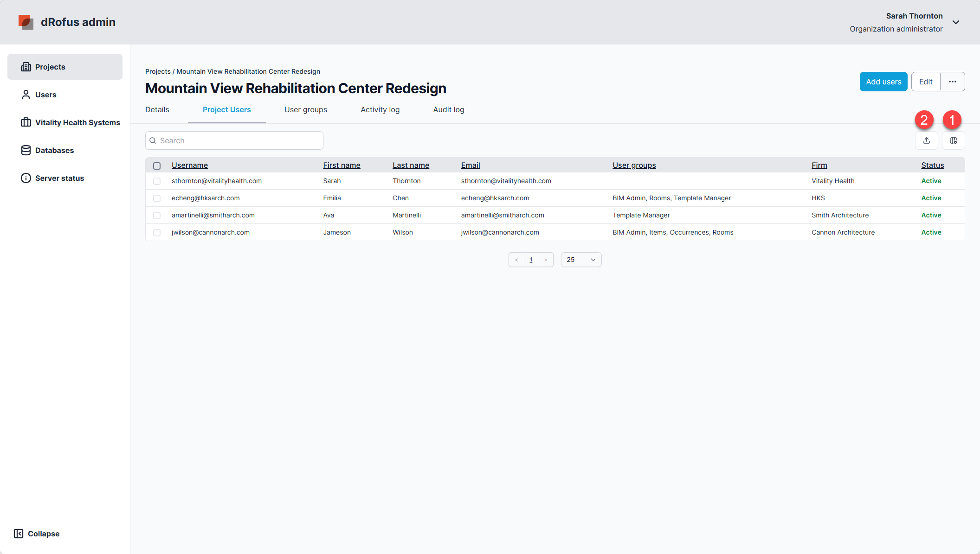The height and width of the screenshot is (554, 980).
Task: Click the Smith Architecture firm cell
Action: click(x=840, y=215)
